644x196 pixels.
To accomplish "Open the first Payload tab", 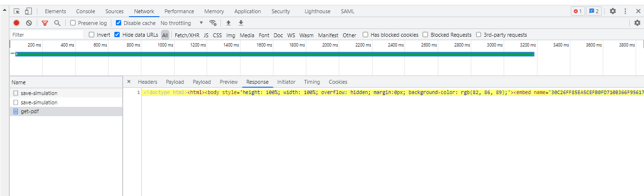I will [x=175, y=82].
